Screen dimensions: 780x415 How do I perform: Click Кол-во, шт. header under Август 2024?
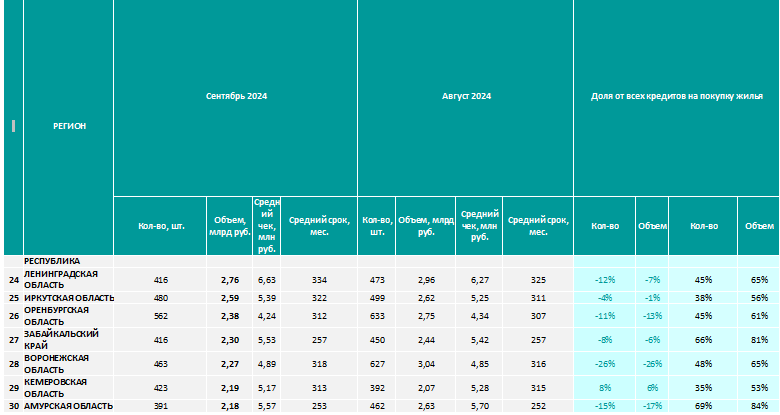point(377,226)
